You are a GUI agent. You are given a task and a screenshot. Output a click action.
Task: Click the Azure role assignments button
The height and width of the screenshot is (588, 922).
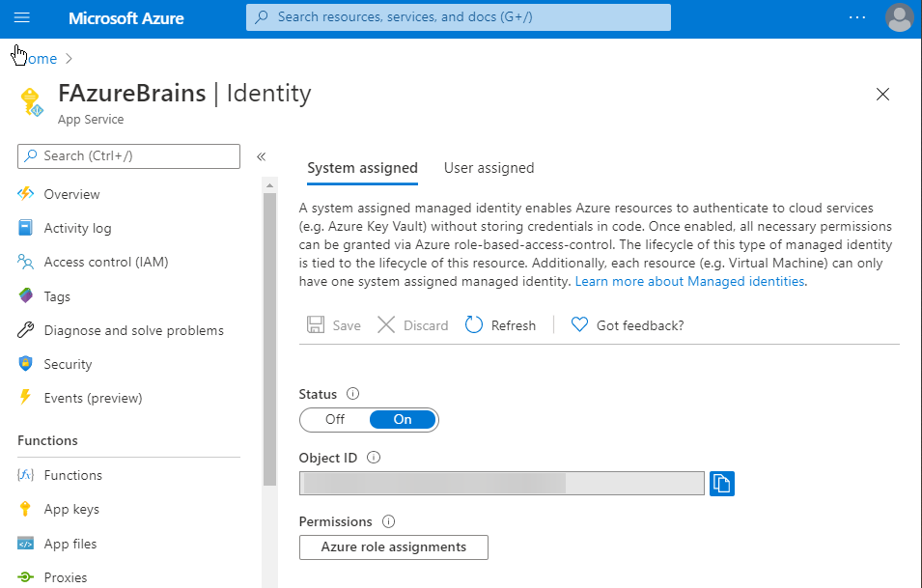click(393, 547)
